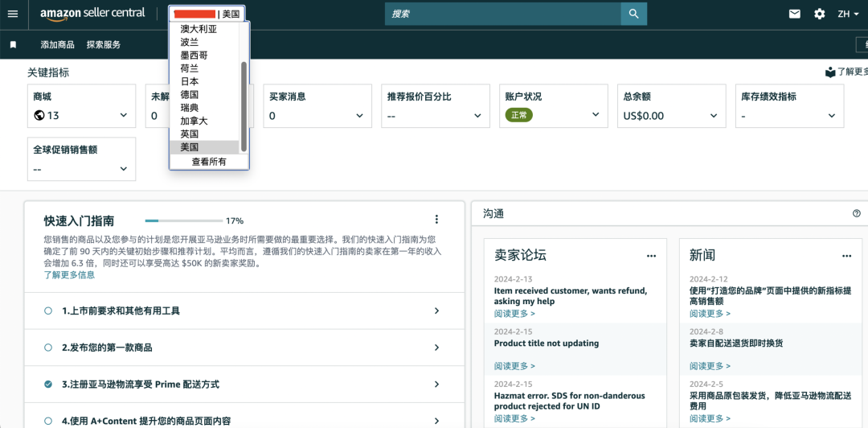Expand step 4 A+Content arrow

[436, 421]
